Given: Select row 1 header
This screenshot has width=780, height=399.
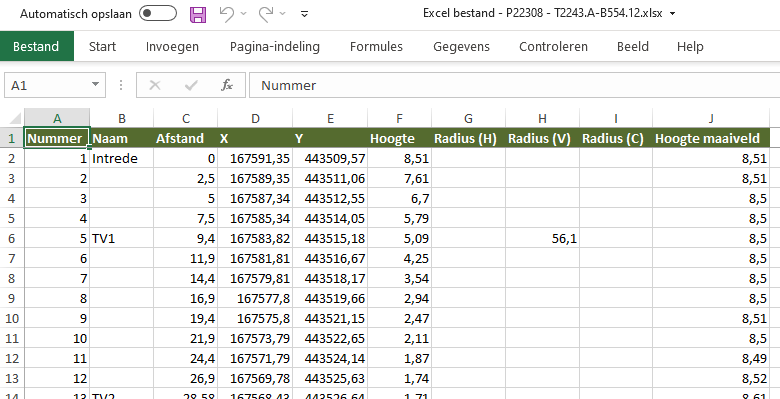Looking at the screenshot, I should [11, 138].
